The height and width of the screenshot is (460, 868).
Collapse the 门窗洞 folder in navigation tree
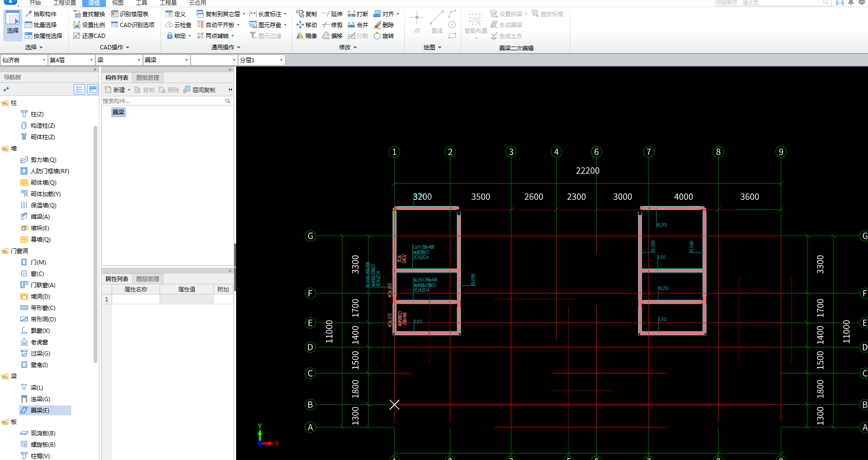[x=5, y=251]
